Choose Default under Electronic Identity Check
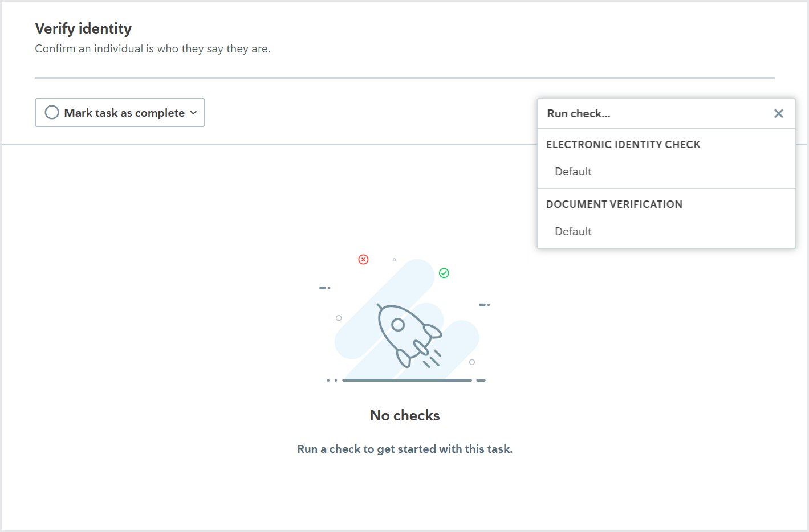The image size is (809, 532). [573, 171]
